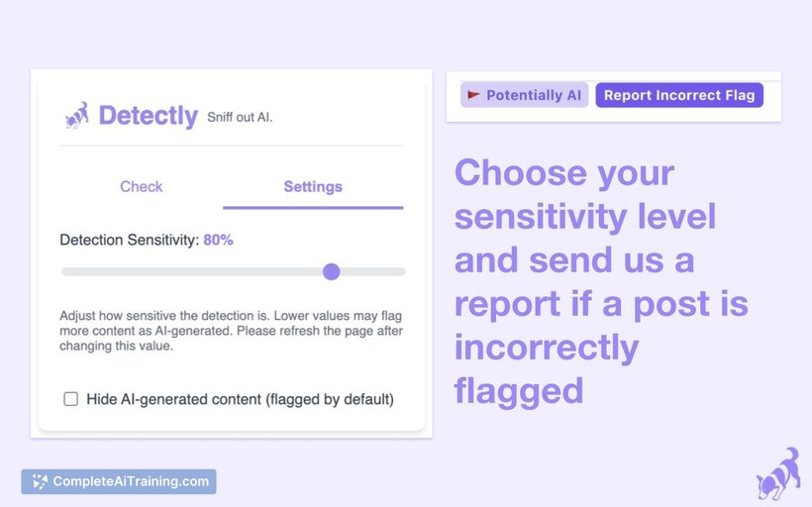Click the Detectly title text
This screenshot has height=507, width=812.
149,116
